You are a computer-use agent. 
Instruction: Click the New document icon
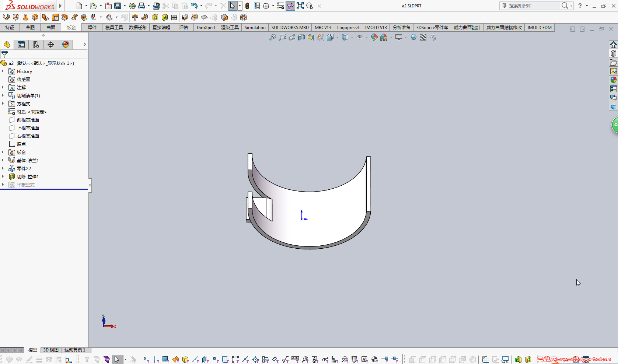pyautogui.click(x=79, y=6)
